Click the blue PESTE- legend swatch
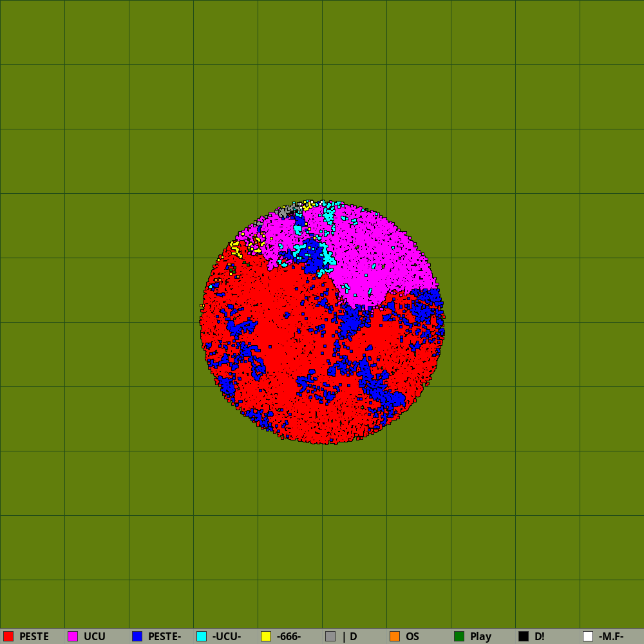 [x=137, y=636]
